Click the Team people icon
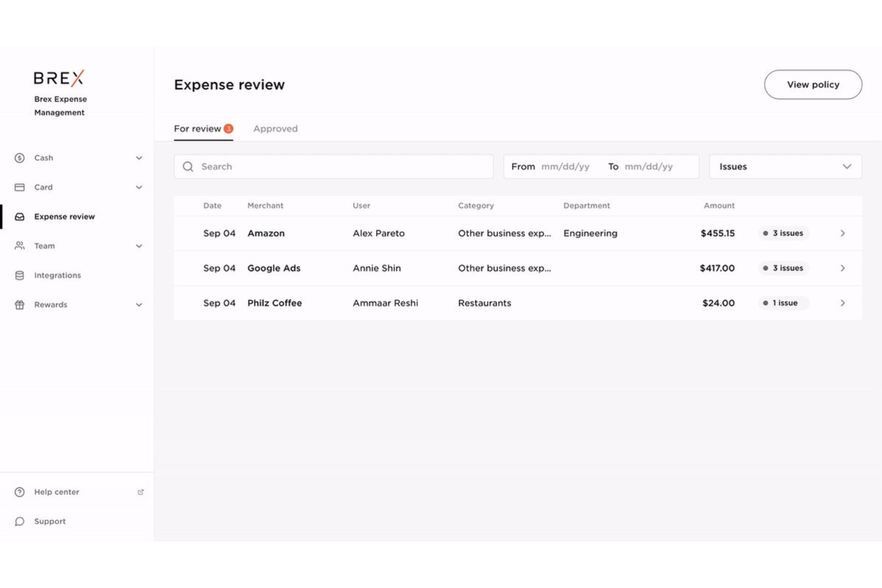The image size is (882, 588). point(20,246)
